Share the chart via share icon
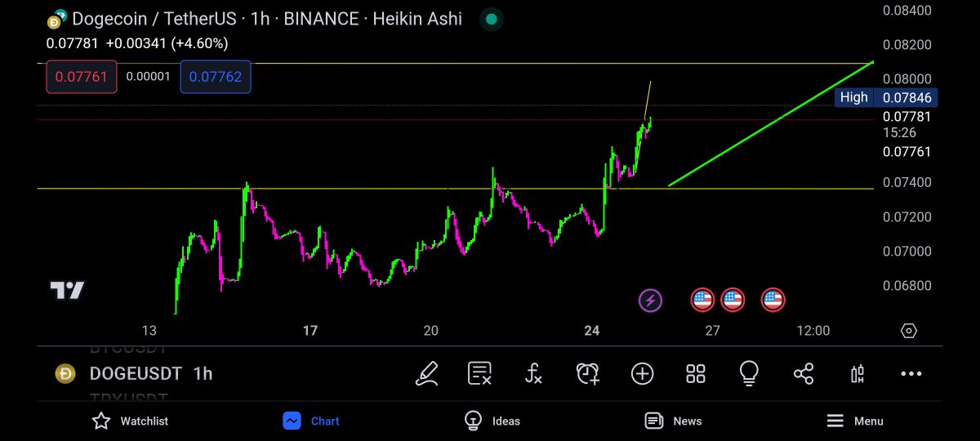Image resolution: width=980 pixels, height=441 pixels. 804,373
